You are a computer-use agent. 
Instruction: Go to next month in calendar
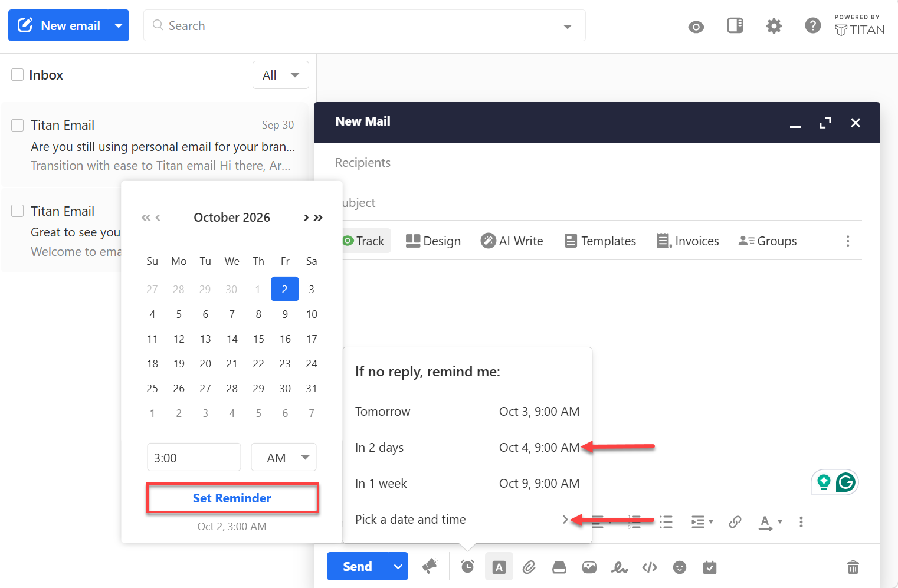pos(306,218)
